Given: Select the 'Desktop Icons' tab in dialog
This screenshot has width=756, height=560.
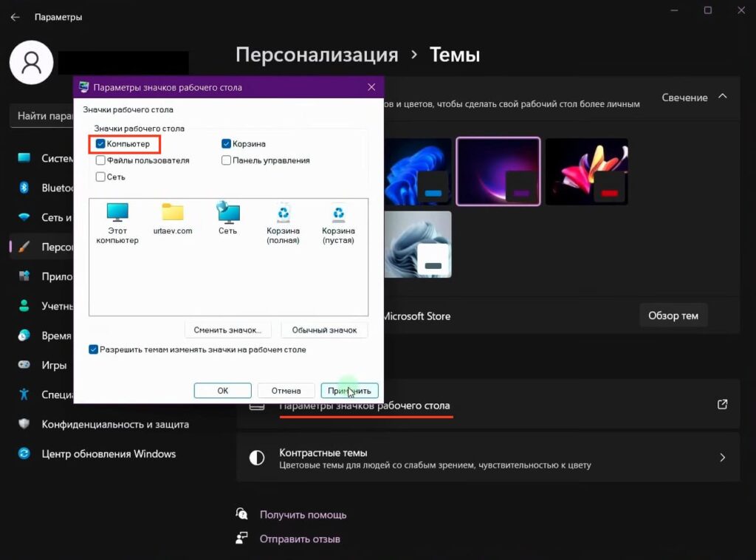Looking at the screenshot, I should (x=128, y=109).
